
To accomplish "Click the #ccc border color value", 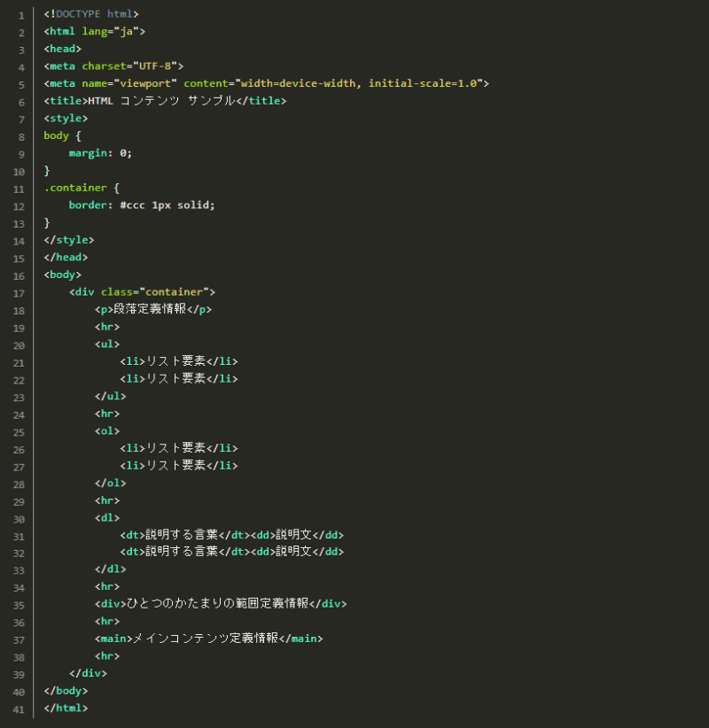I will click(132, 205).
